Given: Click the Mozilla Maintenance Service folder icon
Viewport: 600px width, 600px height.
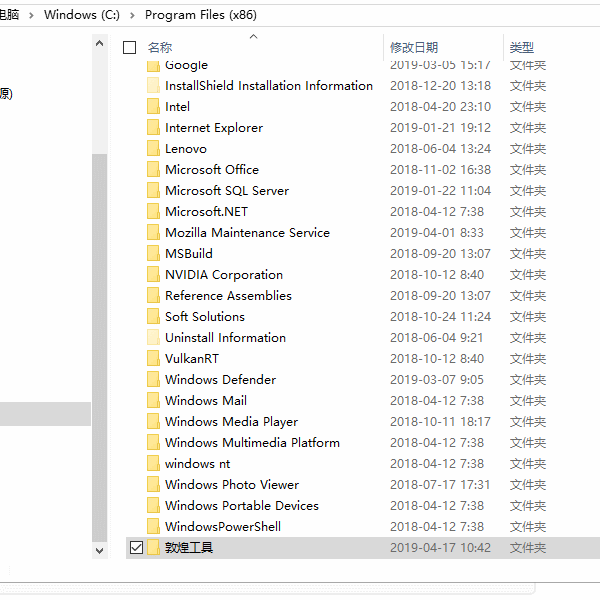Looking at the screenshot, I should tap(153, 233).
